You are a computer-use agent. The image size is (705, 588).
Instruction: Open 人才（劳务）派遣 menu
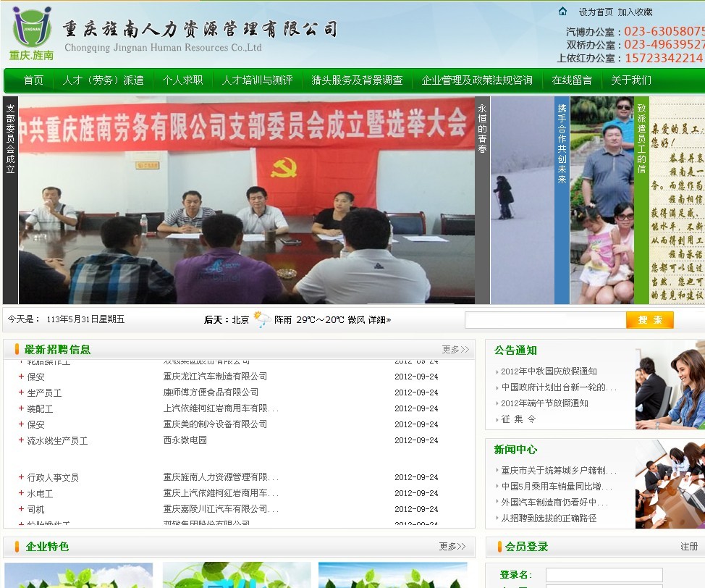(x=103, y=80)
